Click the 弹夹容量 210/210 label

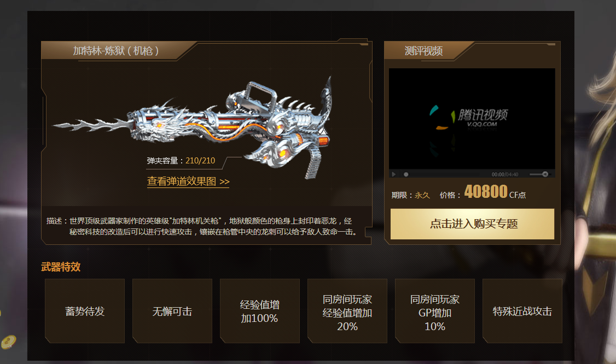pyautogui.click(x=181, y=161)
